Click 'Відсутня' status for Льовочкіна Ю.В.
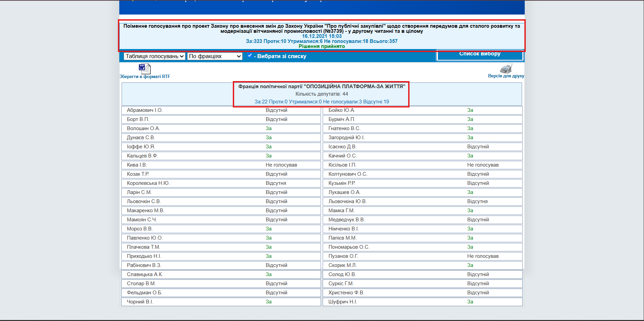 (x=477, y=201)
